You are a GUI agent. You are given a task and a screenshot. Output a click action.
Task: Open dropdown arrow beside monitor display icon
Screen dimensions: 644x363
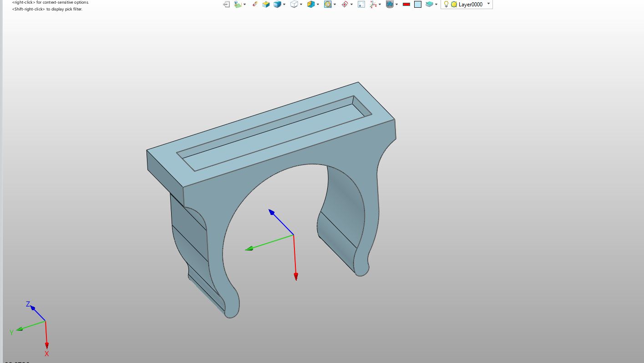click(397, 5)
